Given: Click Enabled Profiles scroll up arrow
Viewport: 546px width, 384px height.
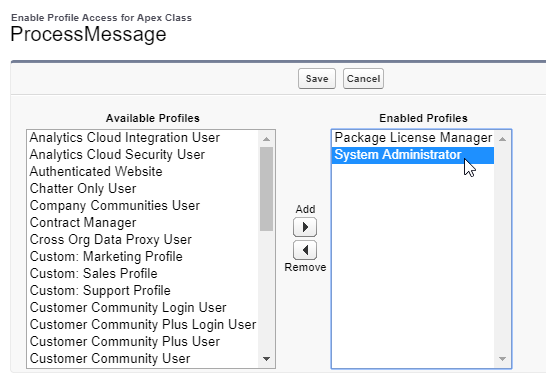Looking at the screenshot, I should (502, 139).
